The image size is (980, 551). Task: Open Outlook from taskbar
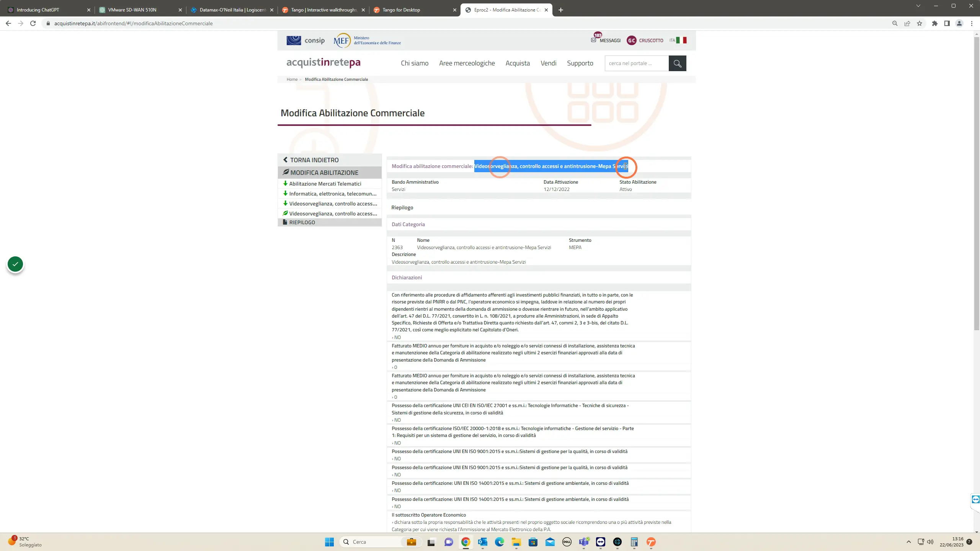[x=482, y=542]
